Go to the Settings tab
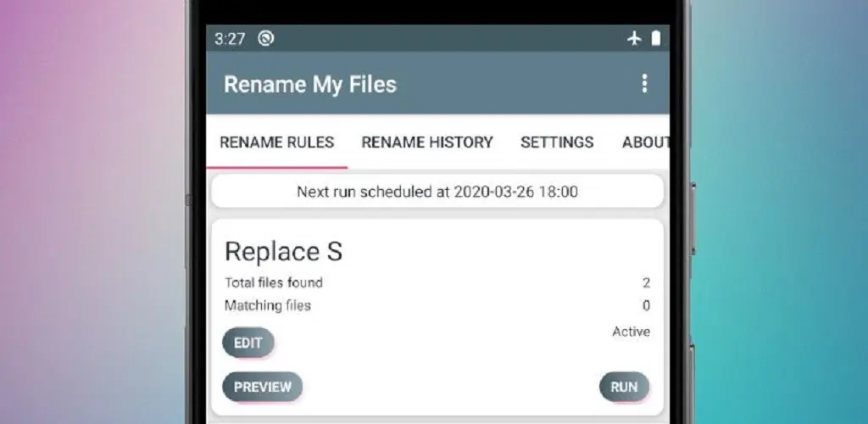 click(557, 142)
